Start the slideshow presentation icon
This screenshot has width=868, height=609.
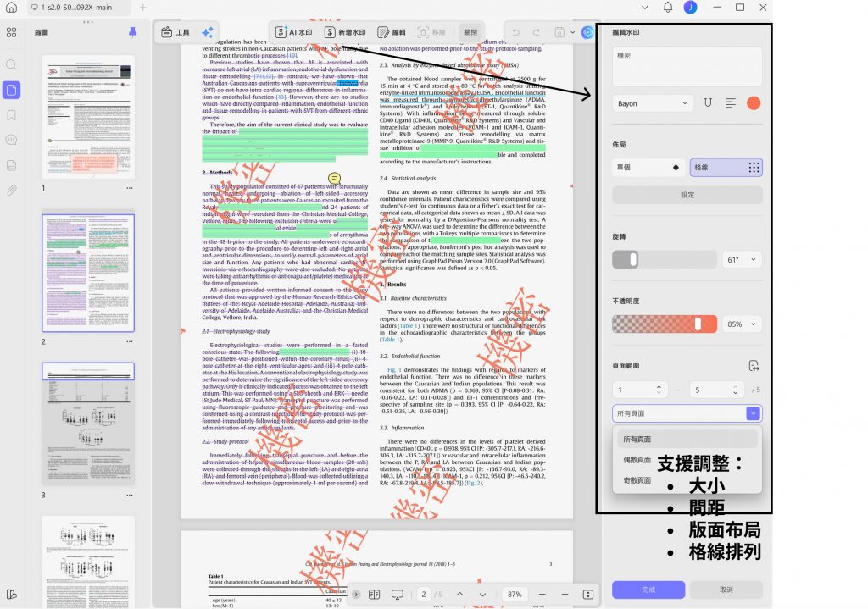point(398,594)
